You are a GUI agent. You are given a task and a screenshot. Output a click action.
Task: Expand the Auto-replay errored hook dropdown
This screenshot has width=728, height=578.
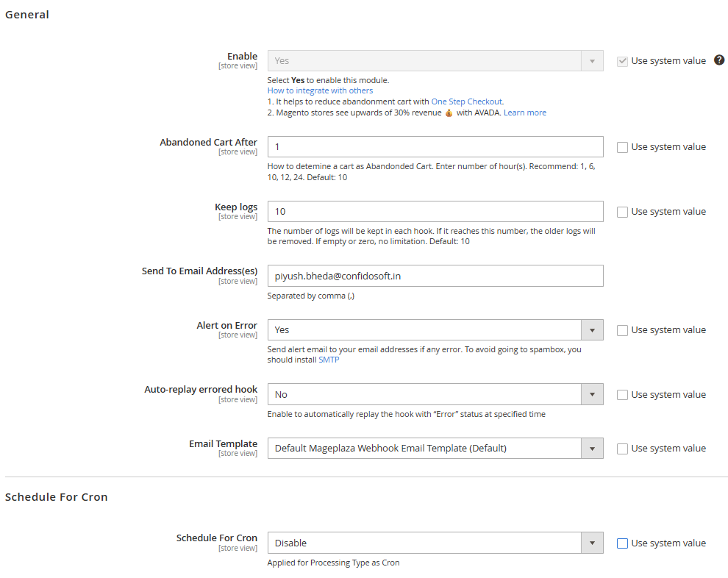point(435,395)
